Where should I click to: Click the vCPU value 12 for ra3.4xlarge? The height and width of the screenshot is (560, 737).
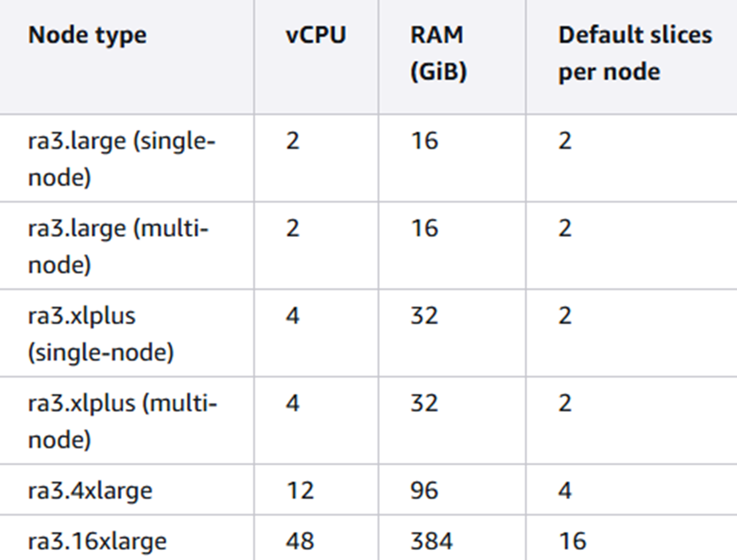click(300, 491)
